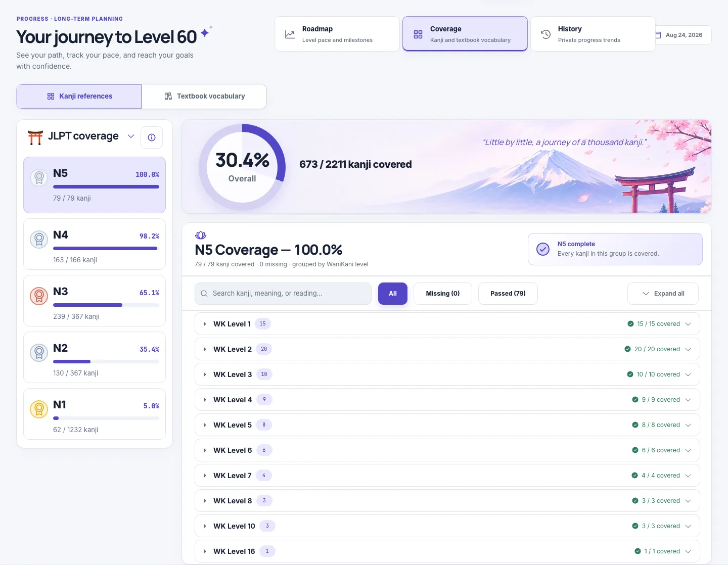Switch to the Textbook vocabulary tab
Screen dimensions: 728x565
204,97
